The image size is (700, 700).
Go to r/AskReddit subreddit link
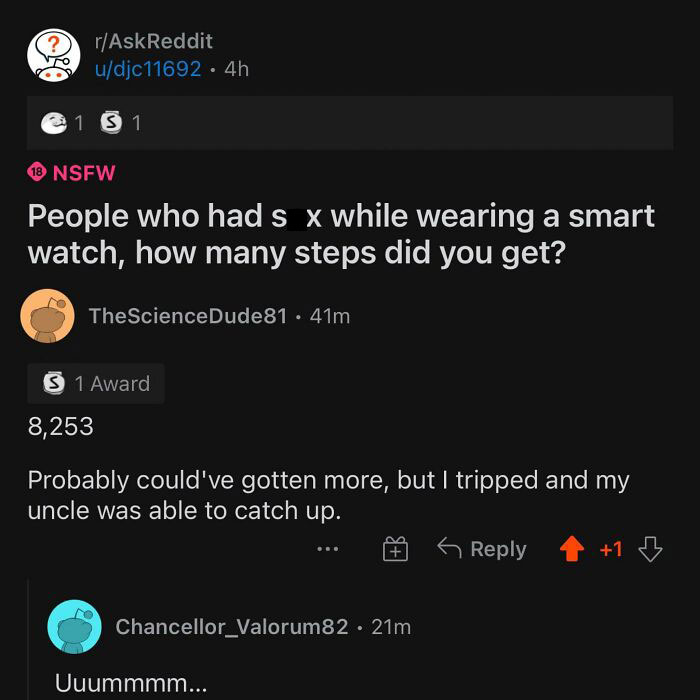click(154, 41)
